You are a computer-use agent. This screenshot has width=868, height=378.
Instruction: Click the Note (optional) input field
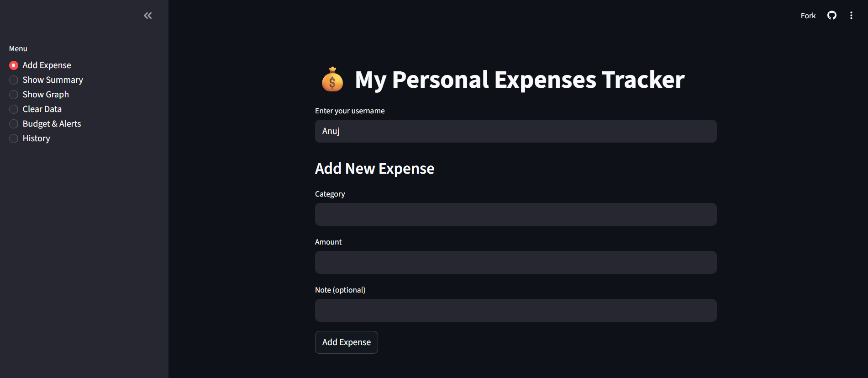(x=516, y=310)
